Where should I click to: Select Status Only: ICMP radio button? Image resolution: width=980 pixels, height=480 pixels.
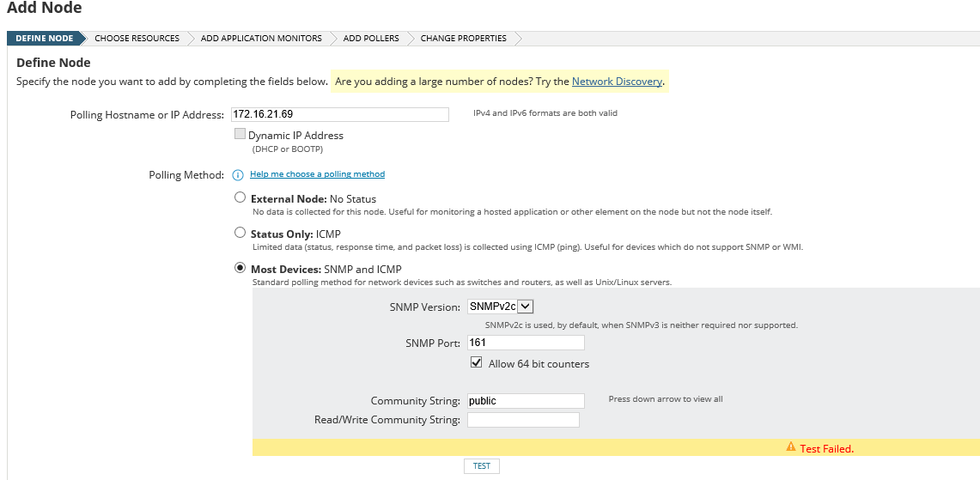click(240, 233)
